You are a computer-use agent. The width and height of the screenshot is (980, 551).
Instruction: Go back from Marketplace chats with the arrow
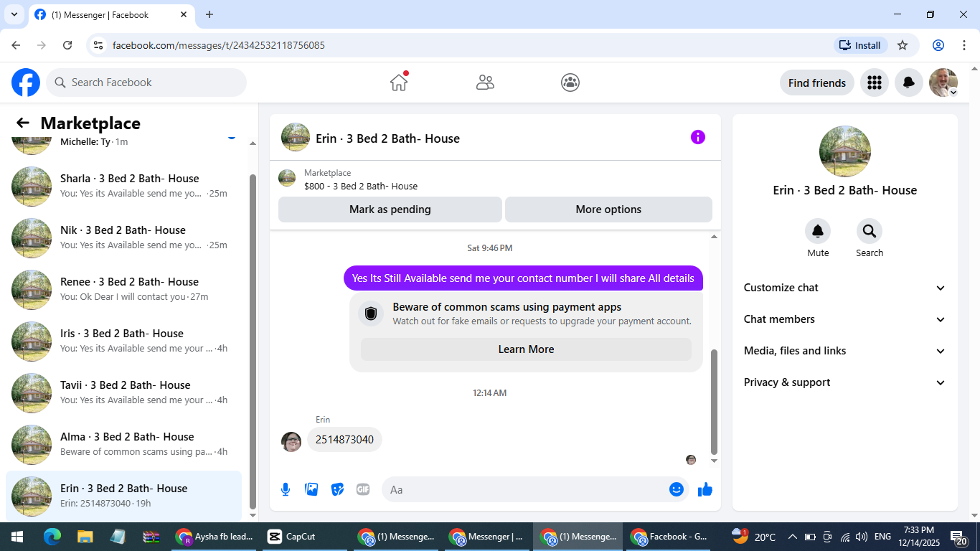point(23,123)
